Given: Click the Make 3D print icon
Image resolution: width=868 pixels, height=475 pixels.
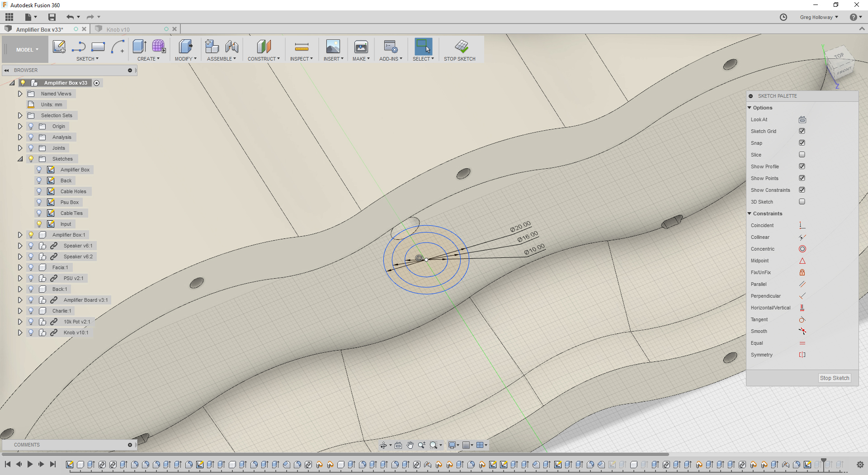Looking at the screenshot, I should 361,47.
